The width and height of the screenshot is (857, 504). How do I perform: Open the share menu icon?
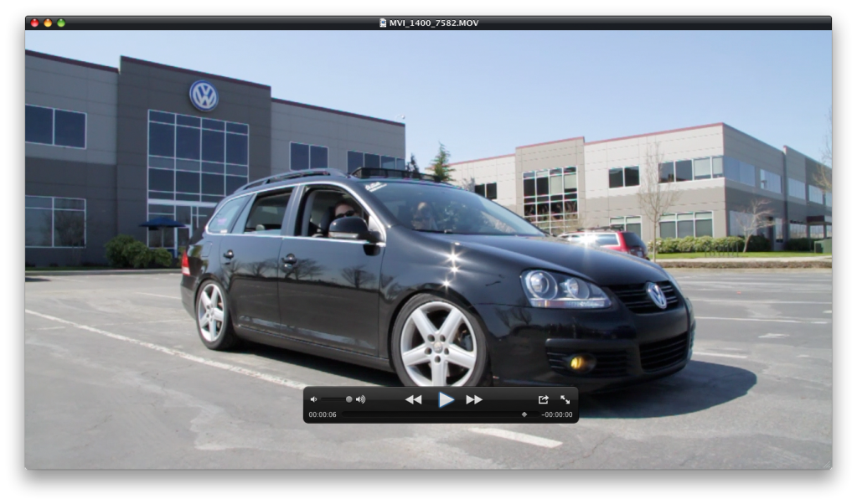click(544, 399)
